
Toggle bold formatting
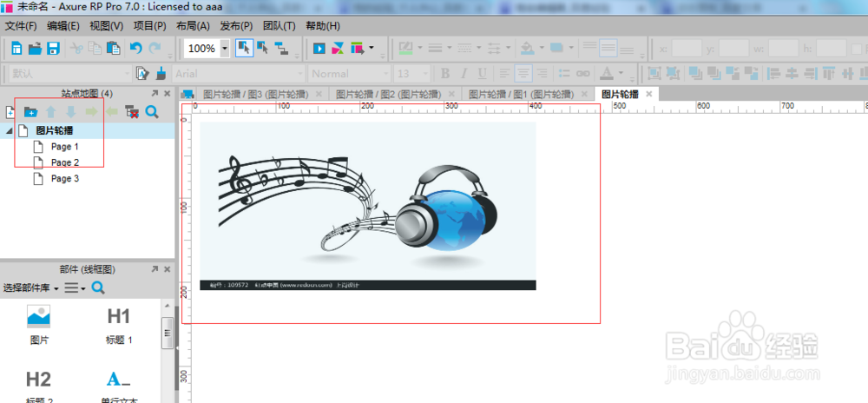click(x=445, y=73)
